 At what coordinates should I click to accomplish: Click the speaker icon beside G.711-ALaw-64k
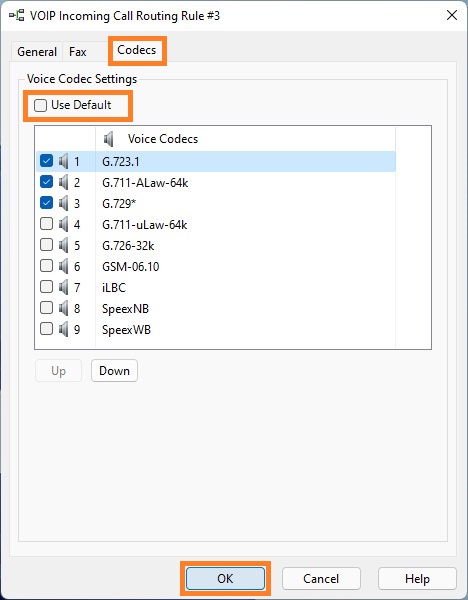64,183
